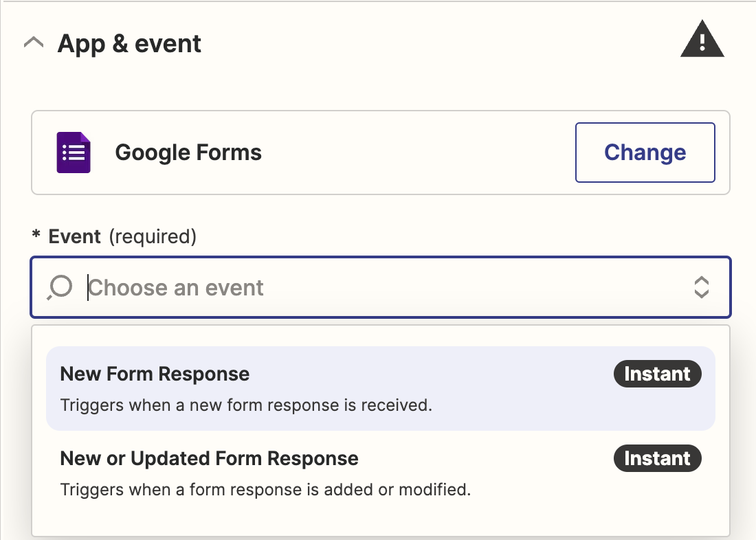Click empty area of the event options list
Image resolution: width=756 pixels, height=540 pixels.
tap(381, 526)
